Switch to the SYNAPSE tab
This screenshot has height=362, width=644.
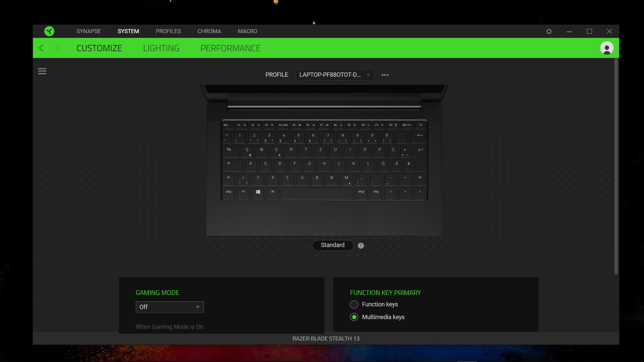pos(89,31)
